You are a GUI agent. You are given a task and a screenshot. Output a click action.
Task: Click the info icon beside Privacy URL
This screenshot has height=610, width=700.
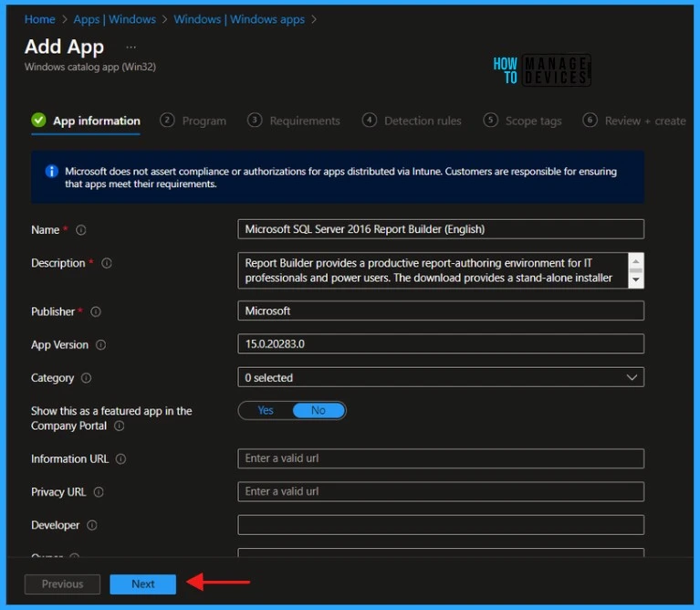pos(99,492)
